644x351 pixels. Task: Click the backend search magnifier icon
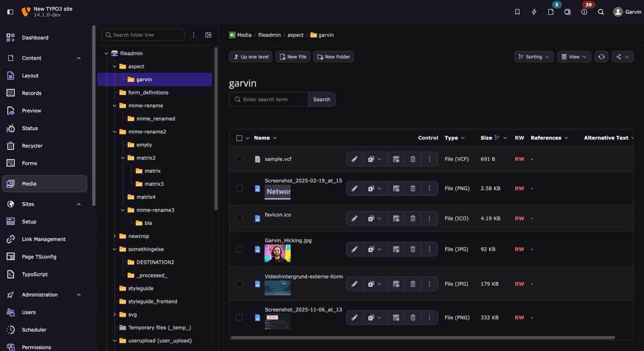point(601,12)
